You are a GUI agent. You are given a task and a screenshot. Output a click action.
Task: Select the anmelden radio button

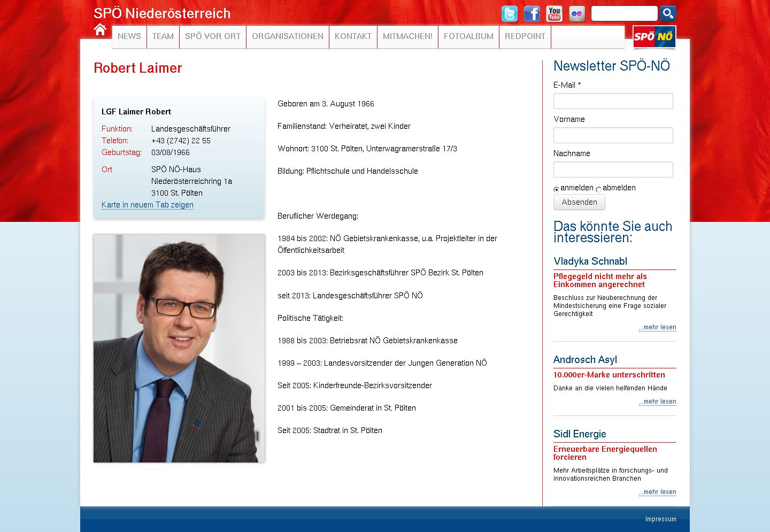pos(556,189)
